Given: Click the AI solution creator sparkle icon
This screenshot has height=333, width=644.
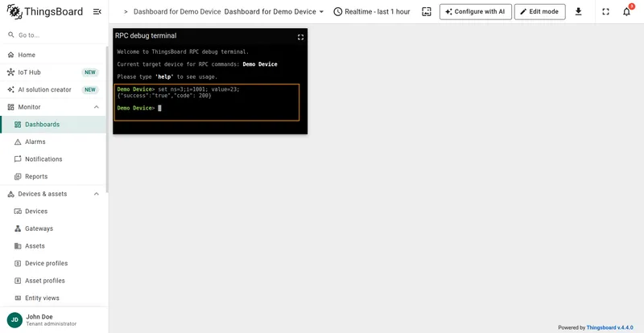Looking at the screenshot, I should [x=10, y=89].
